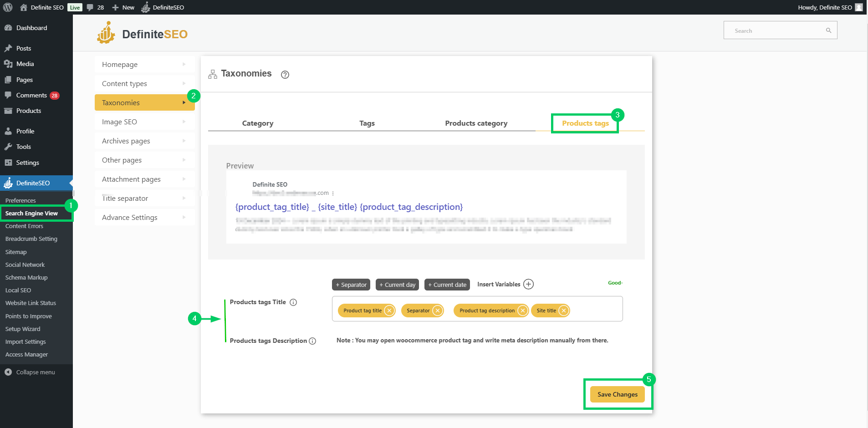Click the Settings sliders icon

point(8,163)
